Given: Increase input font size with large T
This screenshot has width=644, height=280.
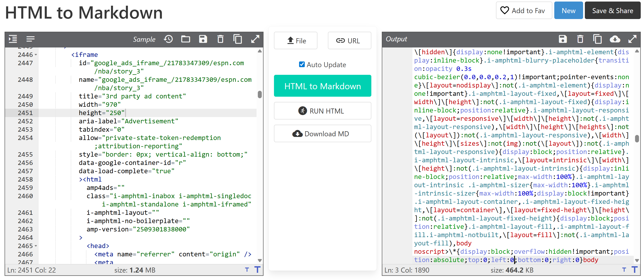Looking at the screenshot, I should click(258, 270).
